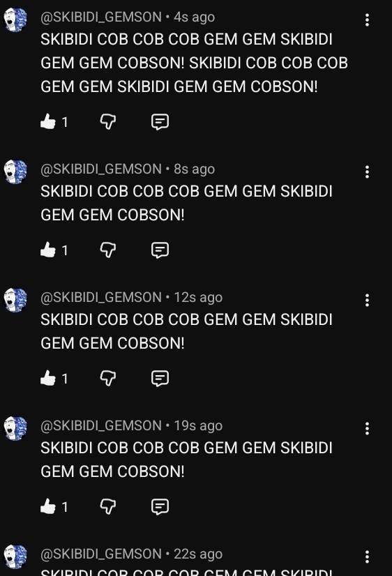Viewport: 392px width, 576px height.
Task: Open @SKIBIDI_GEMSON username on 12s ago comment
Action: (x=101, y=297)
